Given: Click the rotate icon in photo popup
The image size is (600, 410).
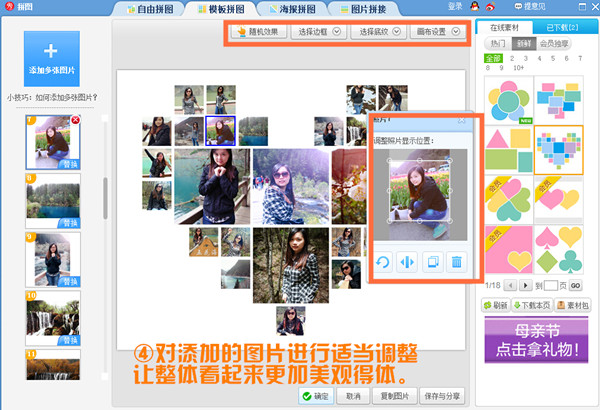Looking at the screenshot, I should [385, 262].
